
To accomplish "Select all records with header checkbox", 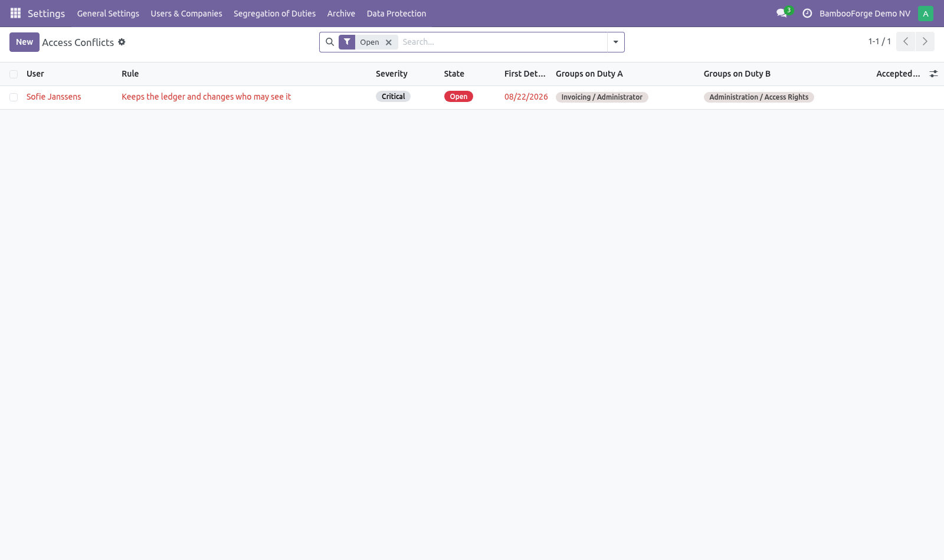I will point(14,74).
